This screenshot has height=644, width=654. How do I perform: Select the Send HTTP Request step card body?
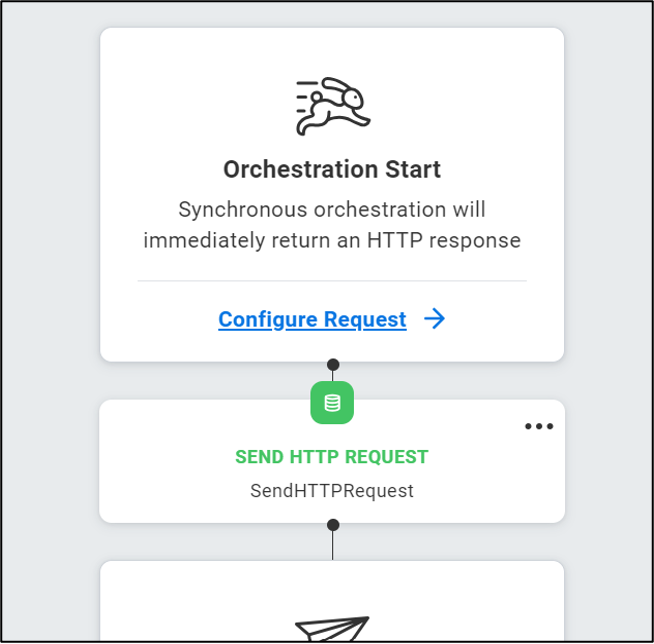332,461
